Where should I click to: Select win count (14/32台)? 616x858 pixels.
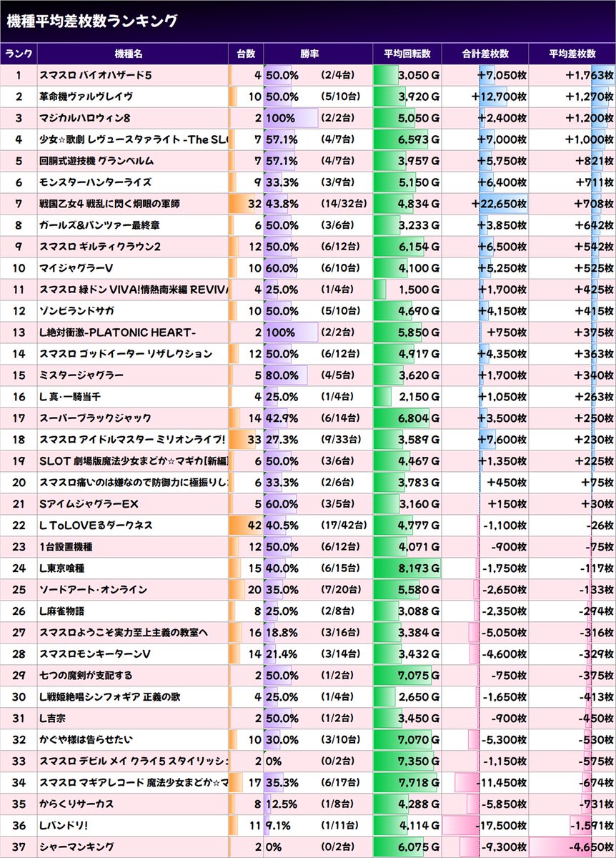coord(345,204)
